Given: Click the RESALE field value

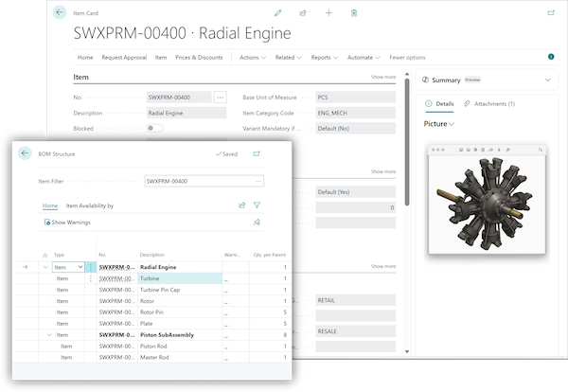Looking at the screenshot, I should (356, 331).
